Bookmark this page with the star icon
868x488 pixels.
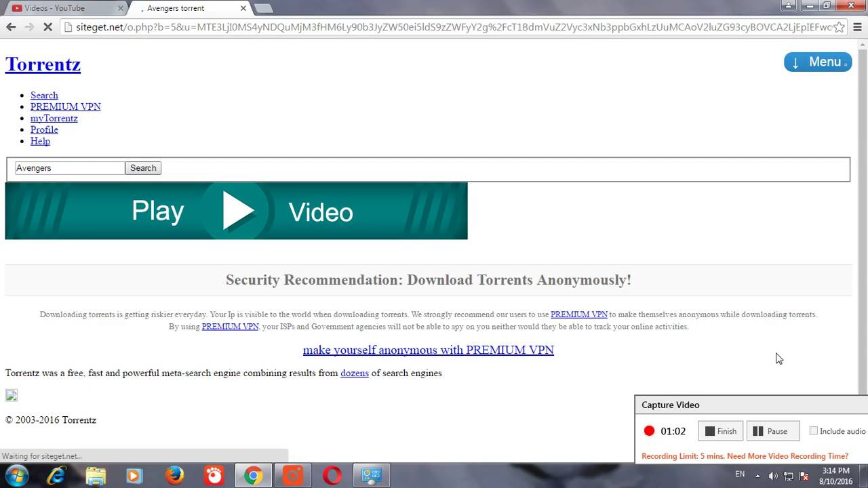coord(840,27)
